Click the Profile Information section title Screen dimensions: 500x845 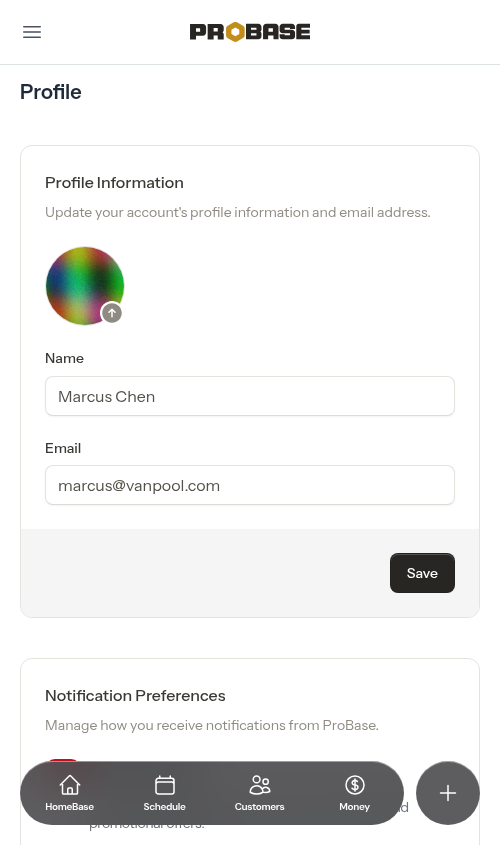pos(114,183)
